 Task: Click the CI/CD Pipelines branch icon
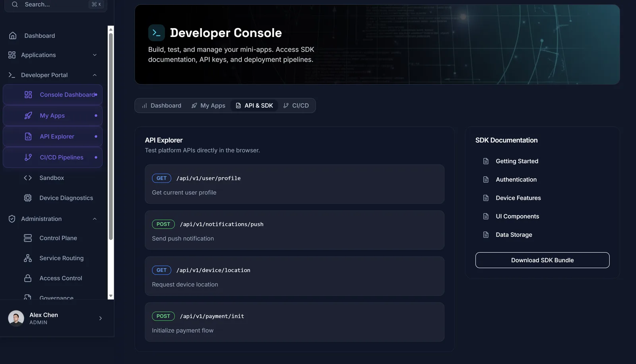pyautogui.click(x=28, y=157)
